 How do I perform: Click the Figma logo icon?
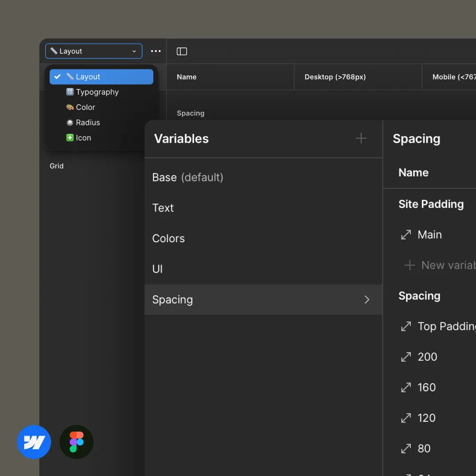coord(77,442)
